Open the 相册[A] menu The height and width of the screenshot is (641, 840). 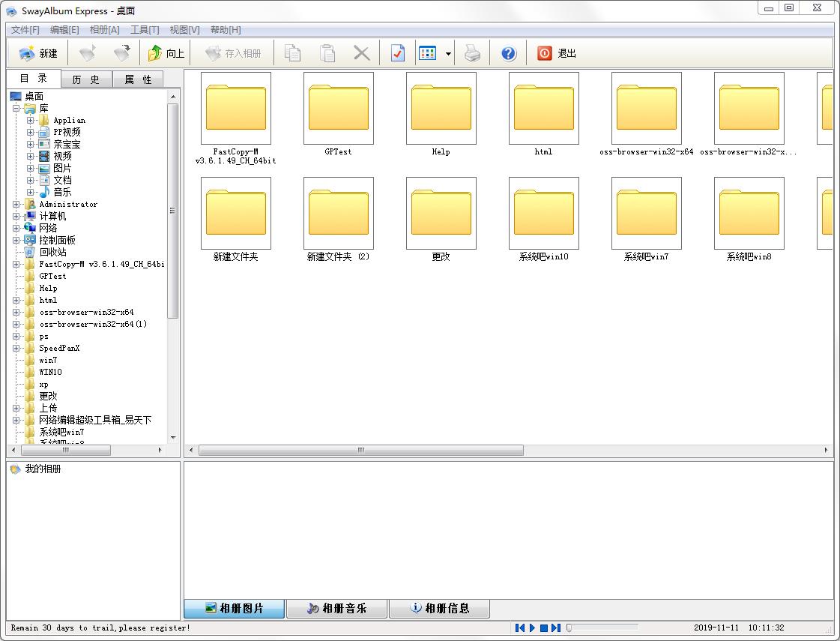(x=104, y=30)
